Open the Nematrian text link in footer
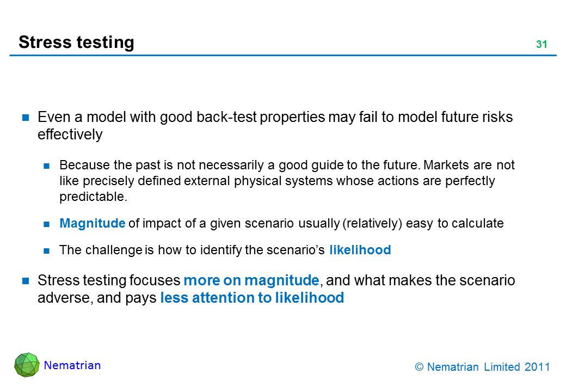This screenshot has height=392, width=566. coord(72,365)
